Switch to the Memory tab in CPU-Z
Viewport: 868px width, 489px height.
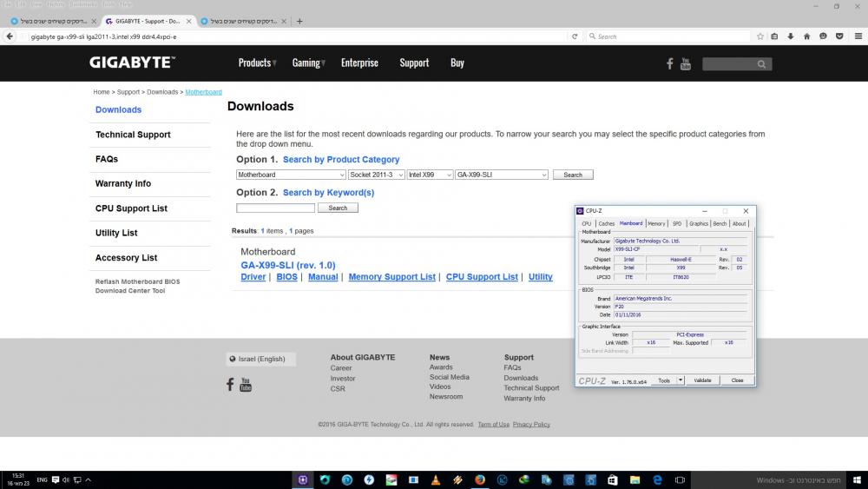tap(656, 224)
